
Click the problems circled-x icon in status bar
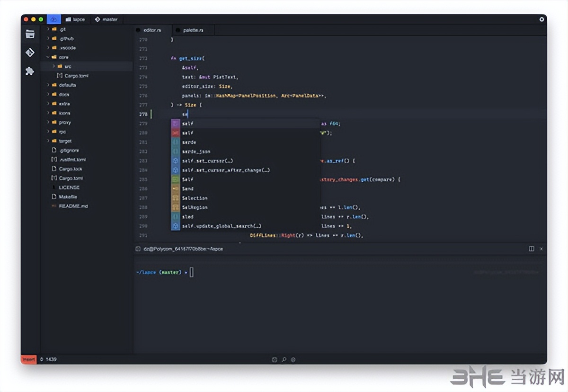(293, 360)
